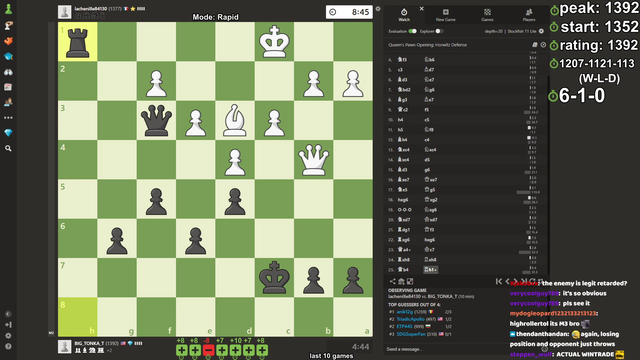Click the share icon below move list
This screenshot has height=360, width=640.
pyautogui.click(x=392, y=281)
